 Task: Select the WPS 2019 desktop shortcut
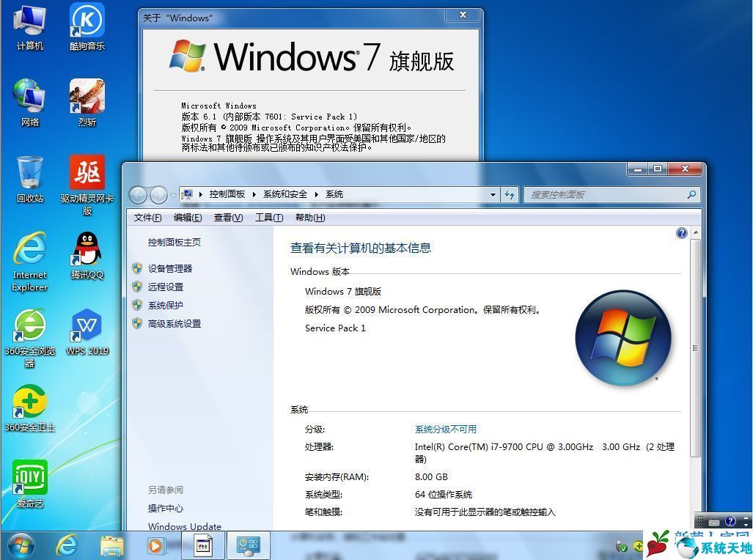(87, 332)
